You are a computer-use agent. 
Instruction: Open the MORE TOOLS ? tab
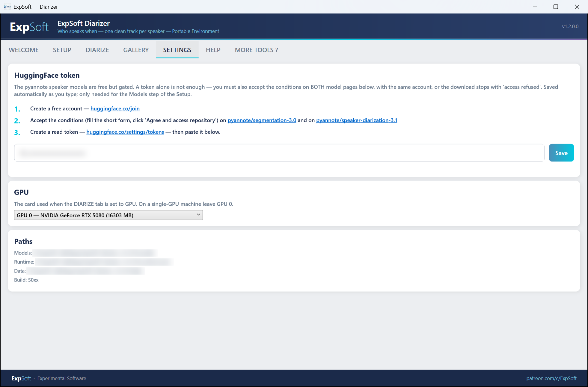(x=257, y=50)
